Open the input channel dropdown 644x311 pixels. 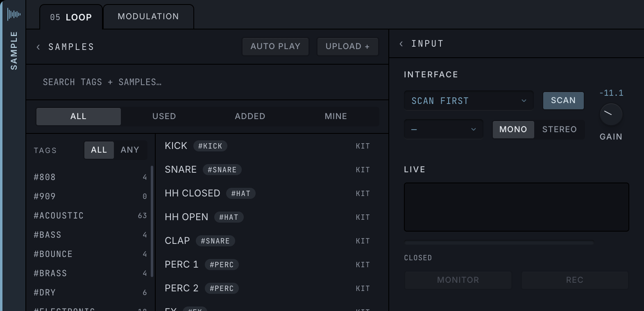point(444,129)
